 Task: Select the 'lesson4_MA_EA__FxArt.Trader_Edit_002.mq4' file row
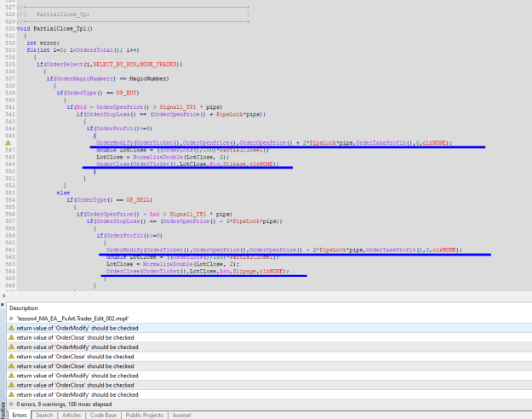tap(269, 319)
